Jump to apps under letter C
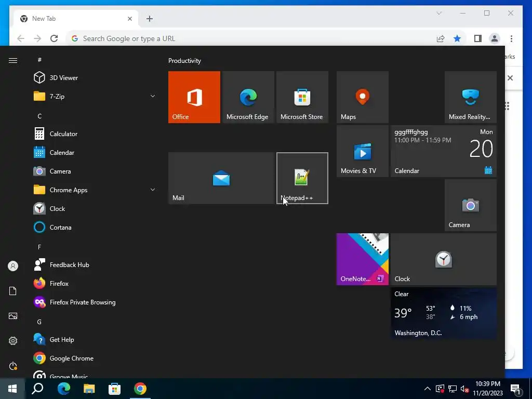The width and height of the screenshot is (532, 399). pos(39,116)
